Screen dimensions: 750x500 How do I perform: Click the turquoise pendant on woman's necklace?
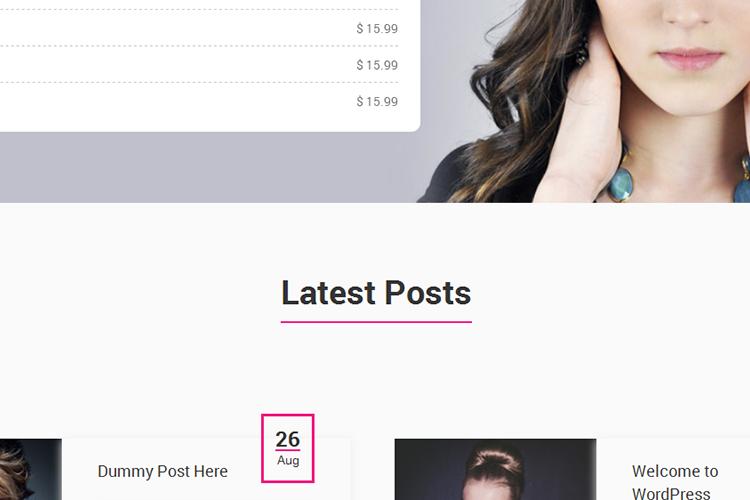621,182
